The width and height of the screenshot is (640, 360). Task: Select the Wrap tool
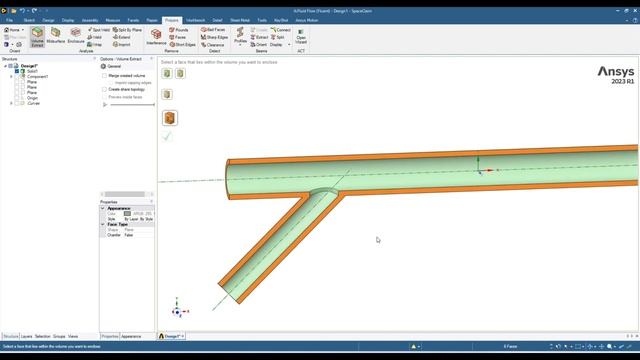(95, 44)
